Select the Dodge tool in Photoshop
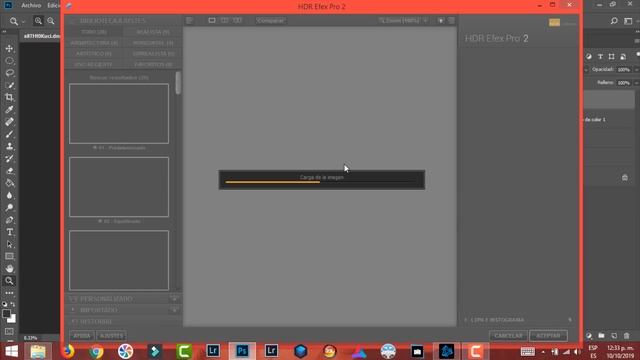 [x=9, y=208]
